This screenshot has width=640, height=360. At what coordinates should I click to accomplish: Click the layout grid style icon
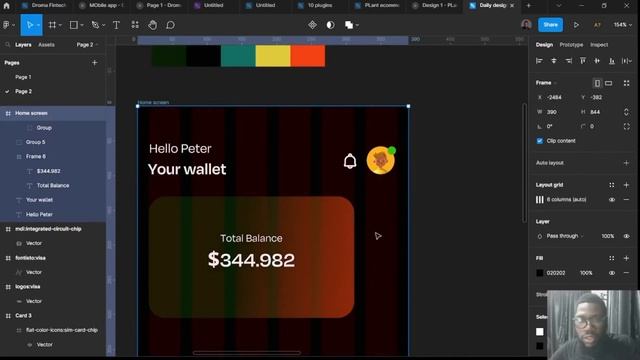click(540, 200)
